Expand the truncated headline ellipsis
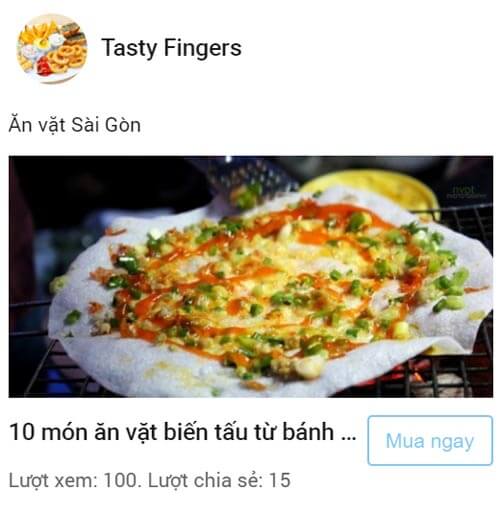The height and width of the screenshot is (515, 500). point(349,437)
